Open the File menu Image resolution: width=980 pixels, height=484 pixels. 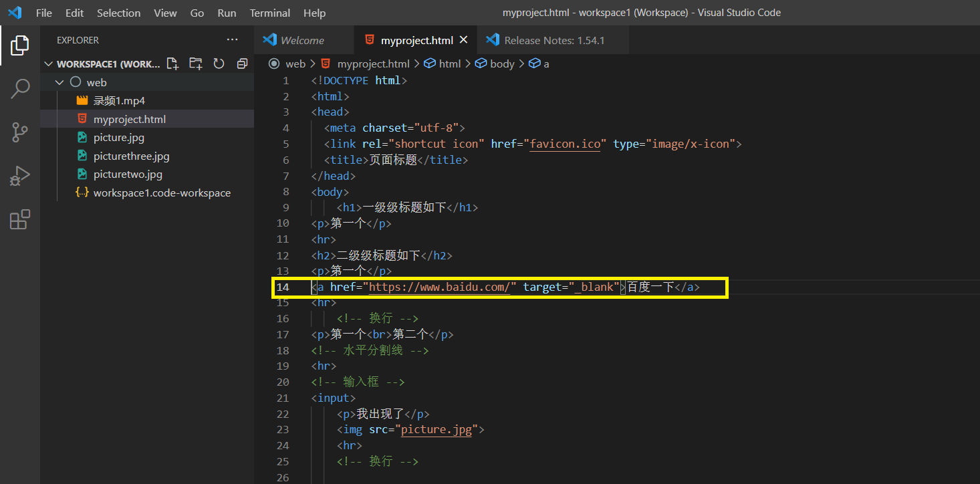click(43, 13)
